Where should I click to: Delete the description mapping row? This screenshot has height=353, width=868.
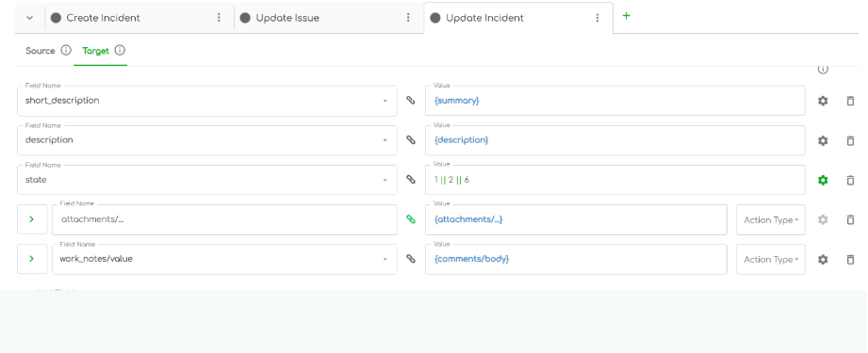click(x=850, y=140)
